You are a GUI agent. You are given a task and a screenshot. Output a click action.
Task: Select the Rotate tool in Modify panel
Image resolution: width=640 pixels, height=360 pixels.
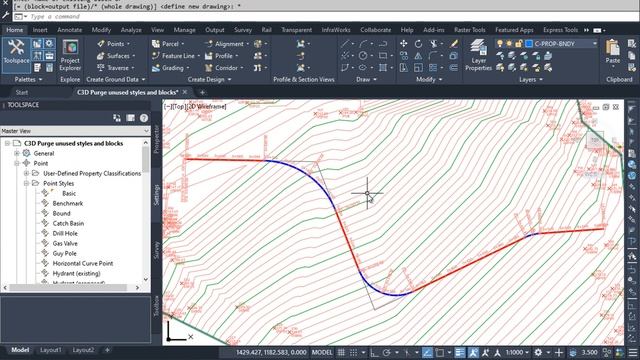point(418,44)
